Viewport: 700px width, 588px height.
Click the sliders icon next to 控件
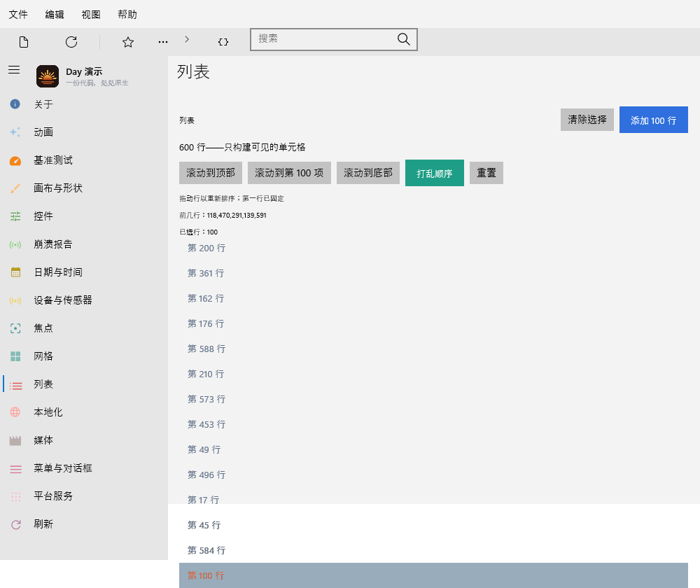15,216
